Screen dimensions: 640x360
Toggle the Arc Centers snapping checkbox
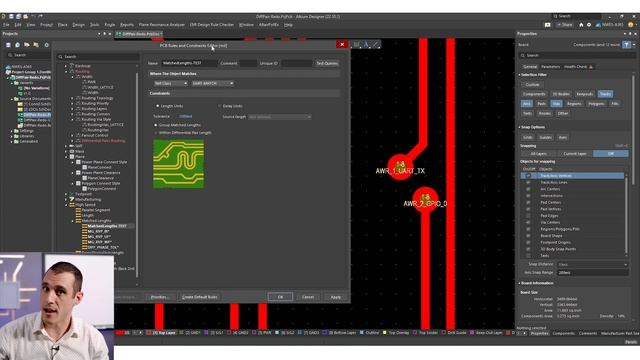click(x=529, y=189)
